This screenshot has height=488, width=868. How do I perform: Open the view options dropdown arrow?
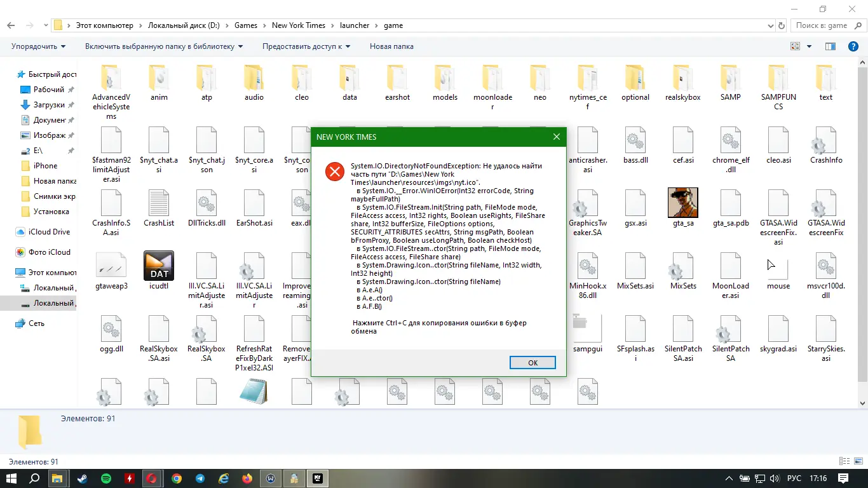[x=809, y=46]
